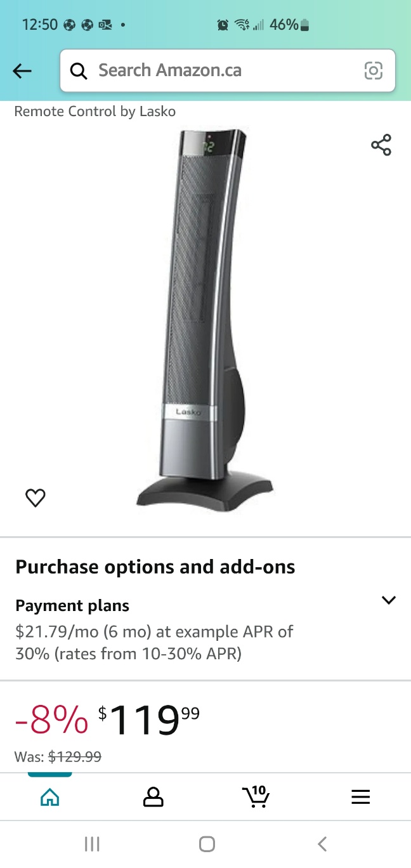Open the account profile tab
The width and height of the screenshot is (411, 868).
[x=153, y=797]
